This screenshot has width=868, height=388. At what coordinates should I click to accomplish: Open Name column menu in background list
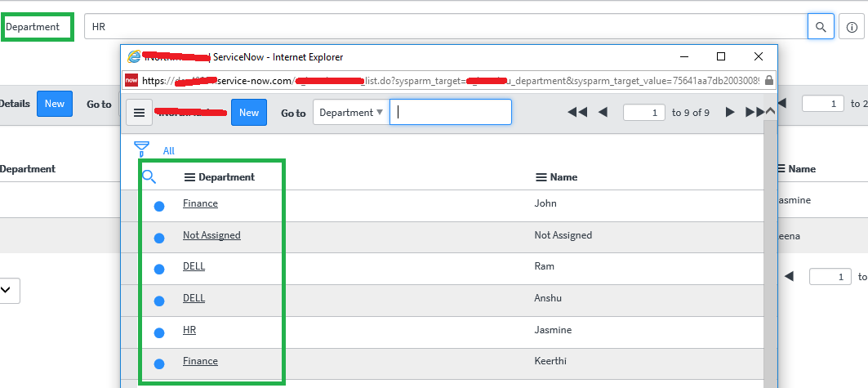(781, 169)
